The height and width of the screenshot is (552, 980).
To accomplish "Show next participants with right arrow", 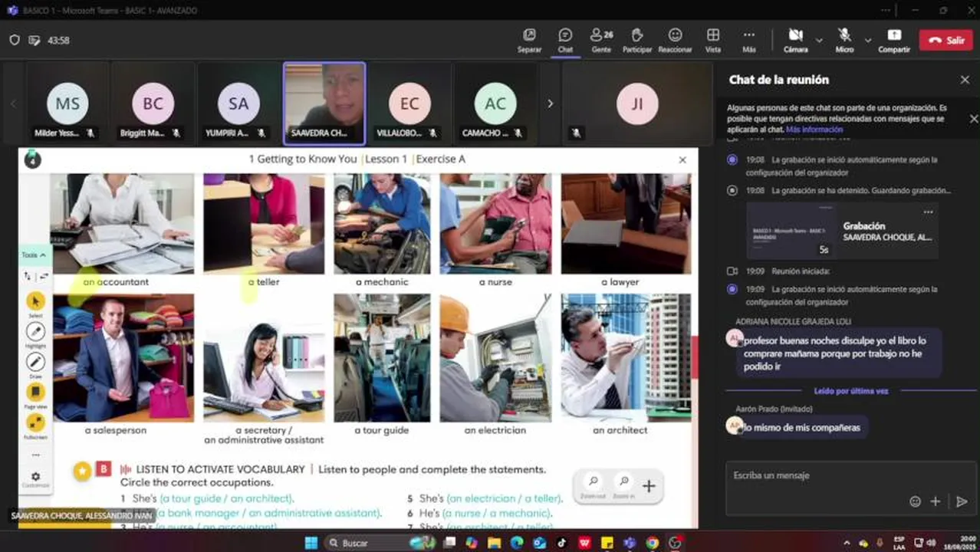I will tap(550, 103).
